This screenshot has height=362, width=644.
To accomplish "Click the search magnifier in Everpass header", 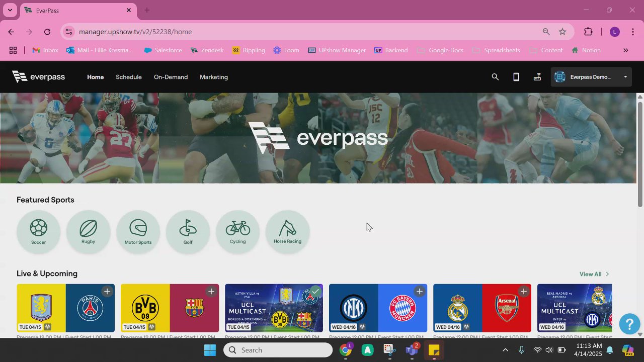I will 495,77.
